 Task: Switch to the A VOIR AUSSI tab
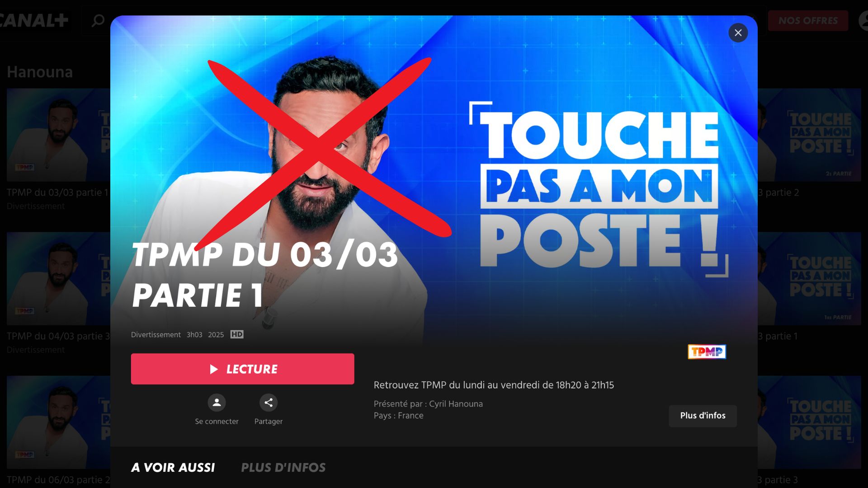click(173, 467)
